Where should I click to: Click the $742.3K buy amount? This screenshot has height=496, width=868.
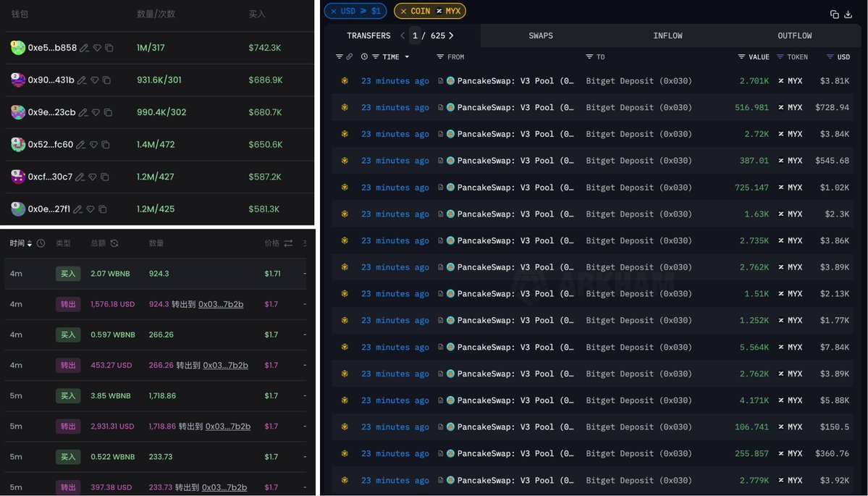tap(265, 48)
